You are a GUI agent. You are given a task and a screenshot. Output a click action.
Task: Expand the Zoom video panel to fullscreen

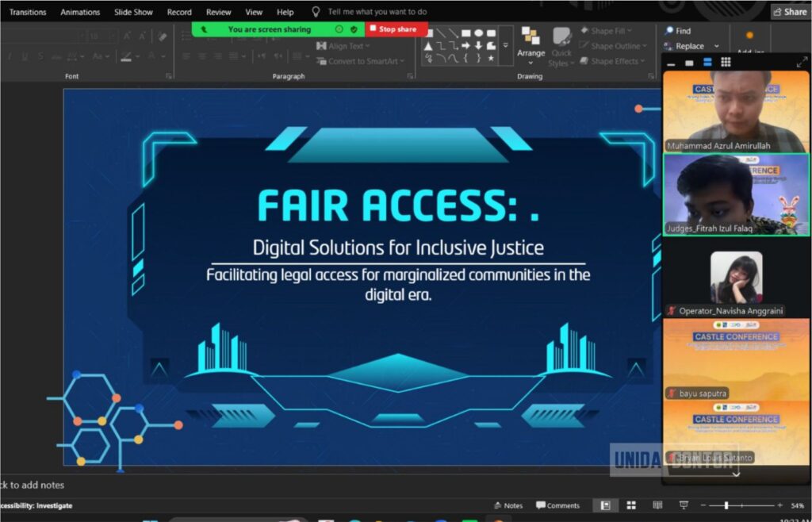click(x=802, y=63)
